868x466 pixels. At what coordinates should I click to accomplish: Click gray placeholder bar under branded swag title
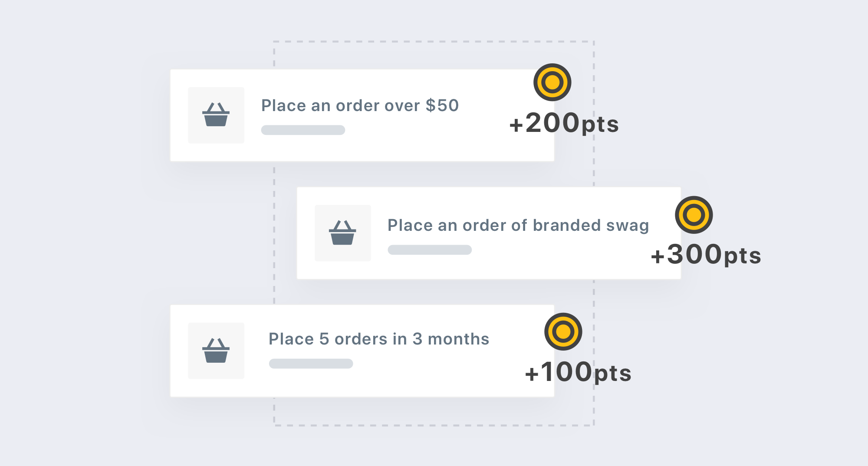(430, 249)
